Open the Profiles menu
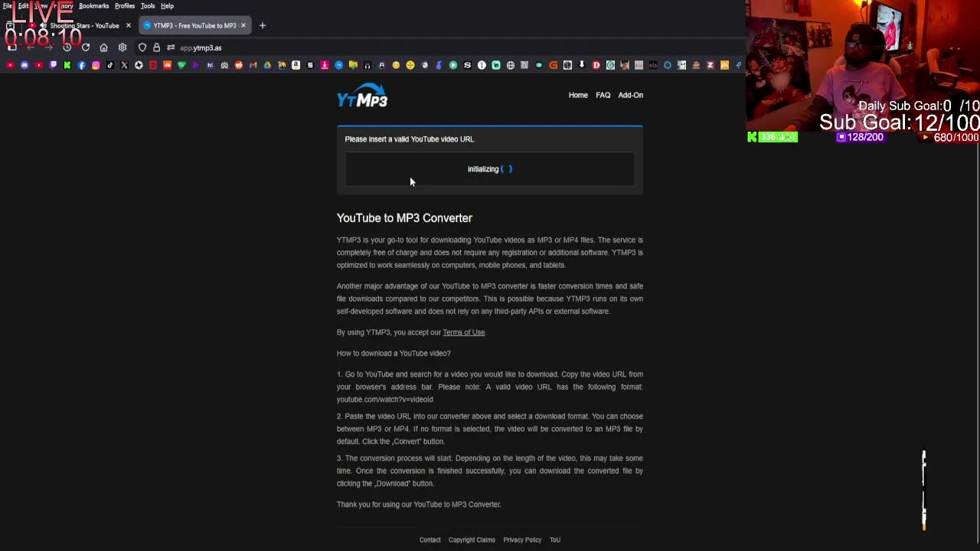 point(125,5)
